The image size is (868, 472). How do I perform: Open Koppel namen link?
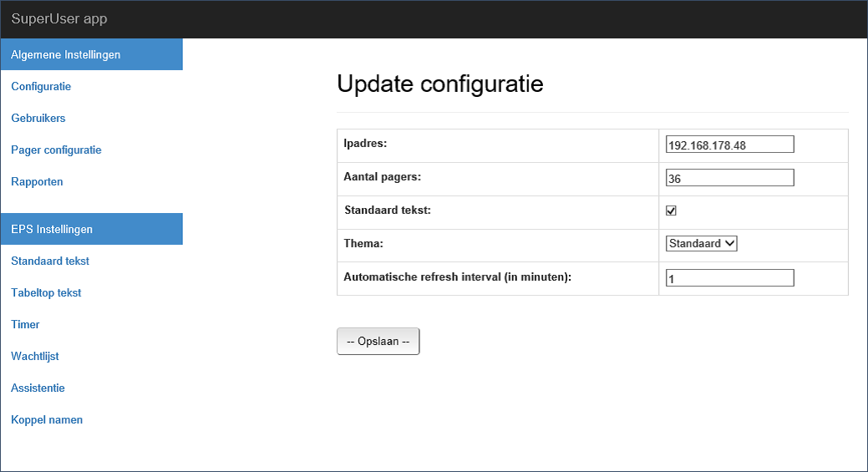pos(47,420)
